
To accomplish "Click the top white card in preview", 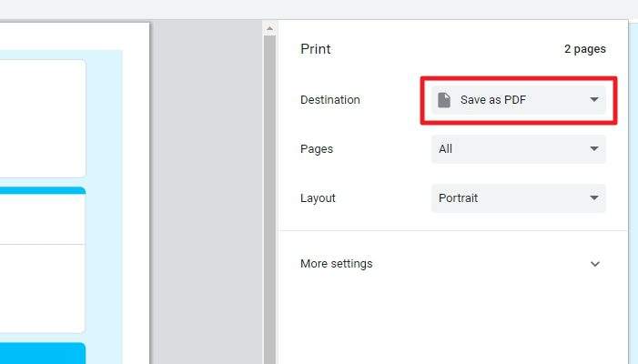I will 43,118.
